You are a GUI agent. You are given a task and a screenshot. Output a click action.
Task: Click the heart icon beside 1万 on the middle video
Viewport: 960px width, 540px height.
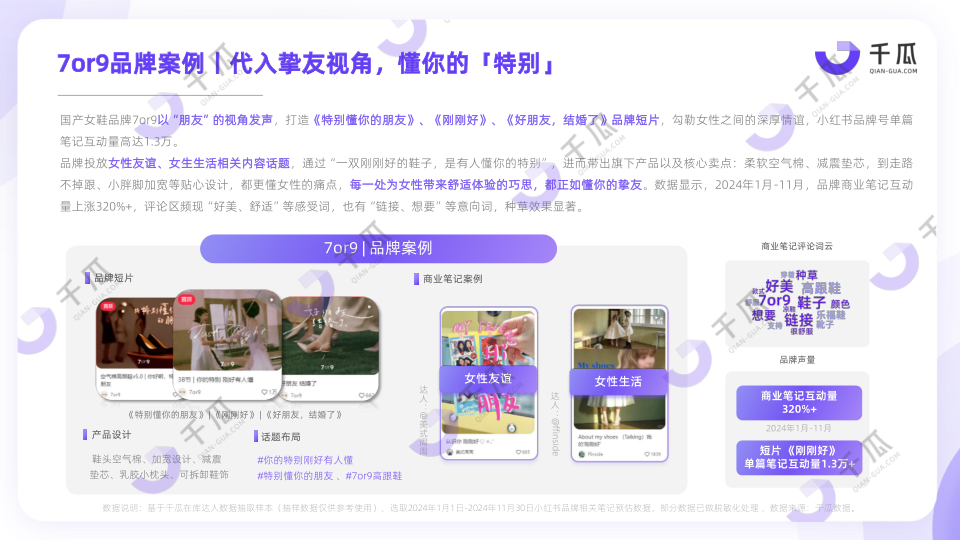point(264,392)
